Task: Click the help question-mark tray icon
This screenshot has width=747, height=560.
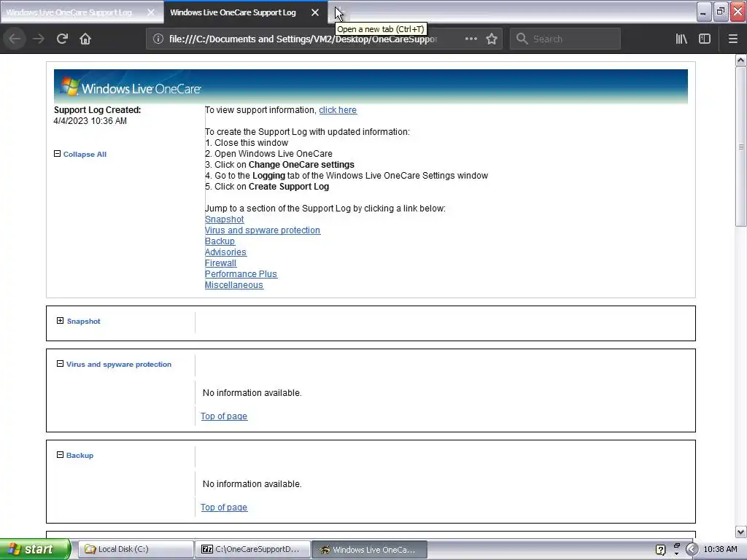Action: [x=660, y=550]
